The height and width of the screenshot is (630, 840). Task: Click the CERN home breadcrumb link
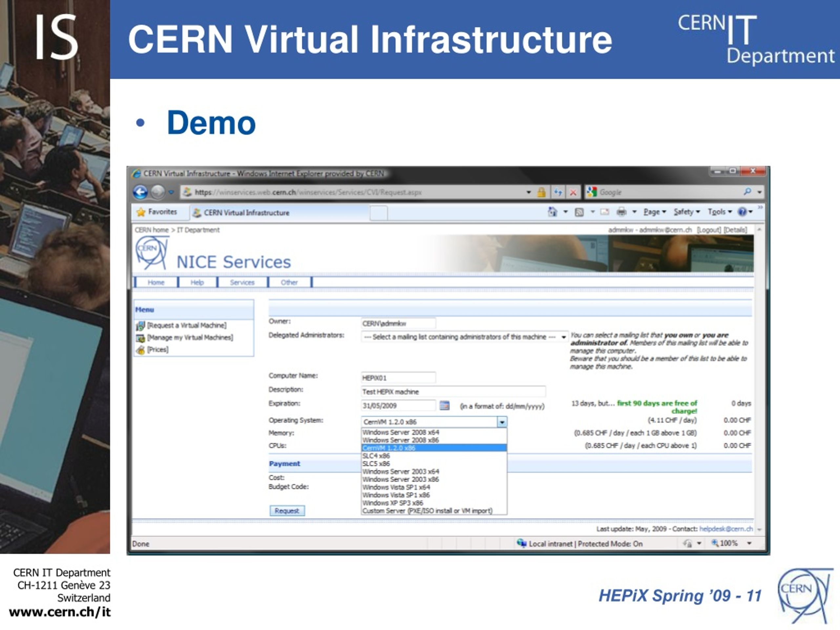click(x=152, y=230)
